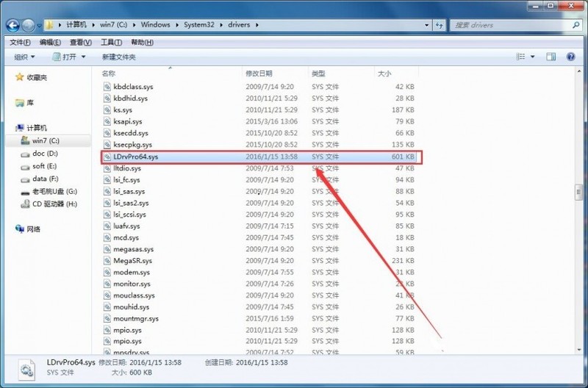
Task: Click the vertical scrollbar thumb
Action: click(x=578, y=193)
